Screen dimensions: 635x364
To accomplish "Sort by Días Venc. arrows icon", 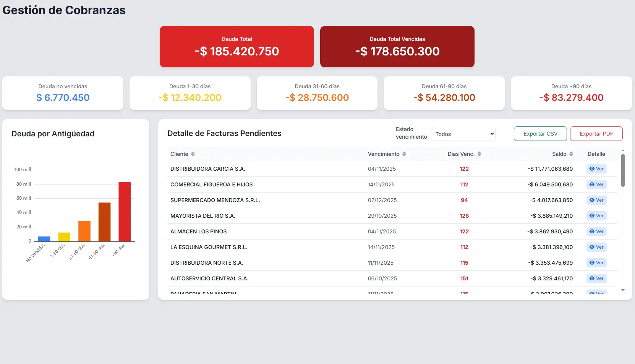I will (x=479, y=154).
